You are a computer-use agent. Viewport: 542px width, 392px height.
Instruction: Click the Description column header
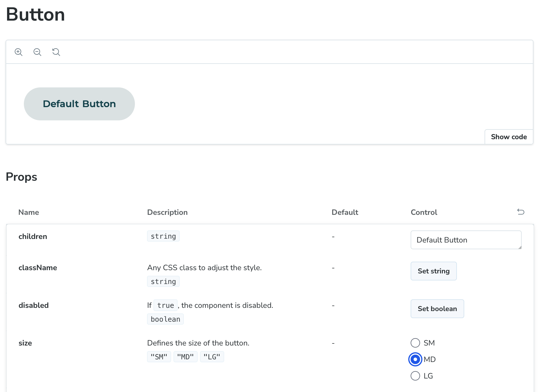[167, 212]
